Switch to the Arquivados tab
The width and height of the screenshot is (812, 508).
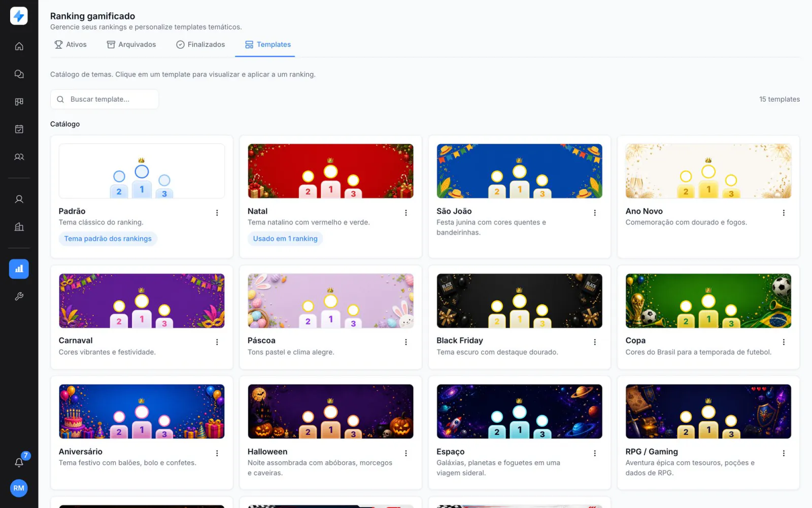[x=131, y=45]
